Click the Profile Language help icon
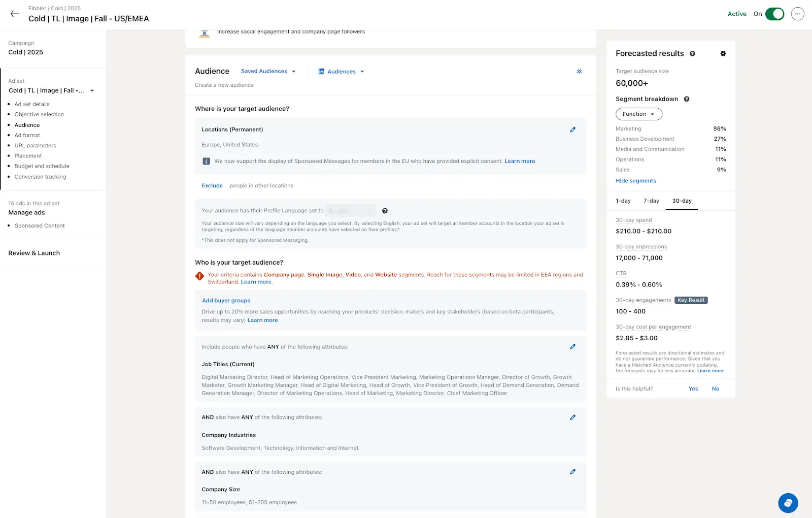Viewport: 812px width, 518px height. click(385, 211)
